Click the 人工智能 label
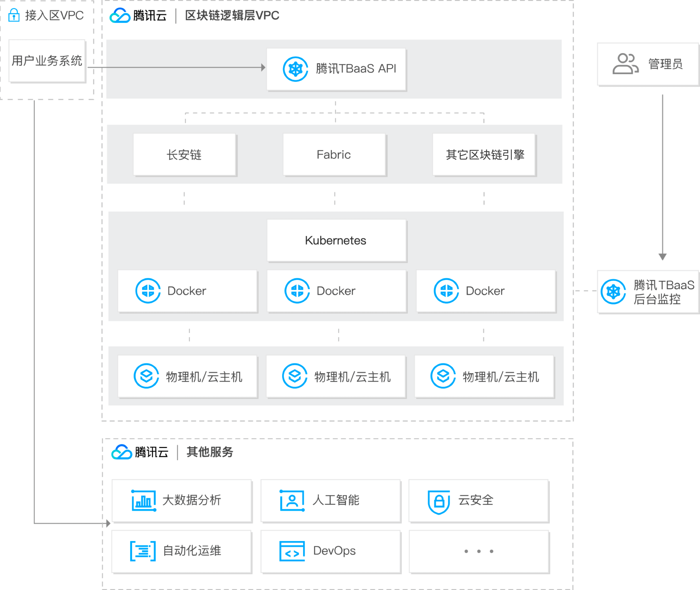The width and height of the screenshot is (700, 590). [x=336, y=500]
